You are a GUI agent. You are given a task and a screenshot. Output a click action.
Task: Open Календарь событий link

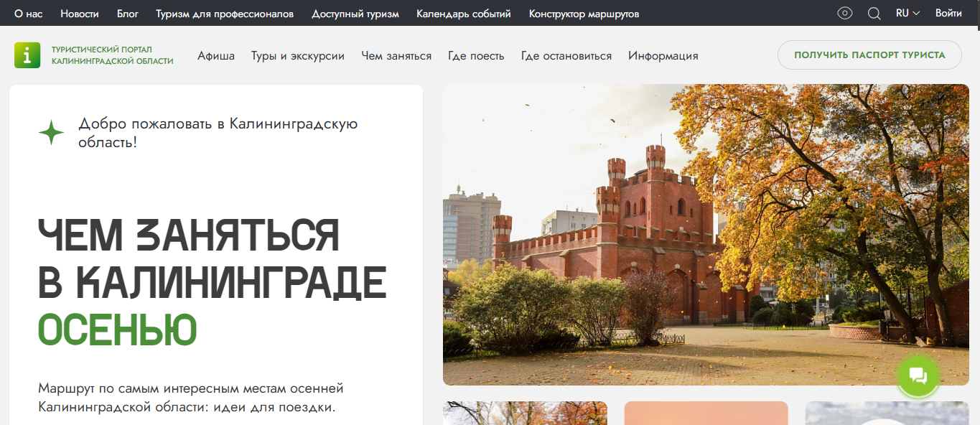point(464,14)
